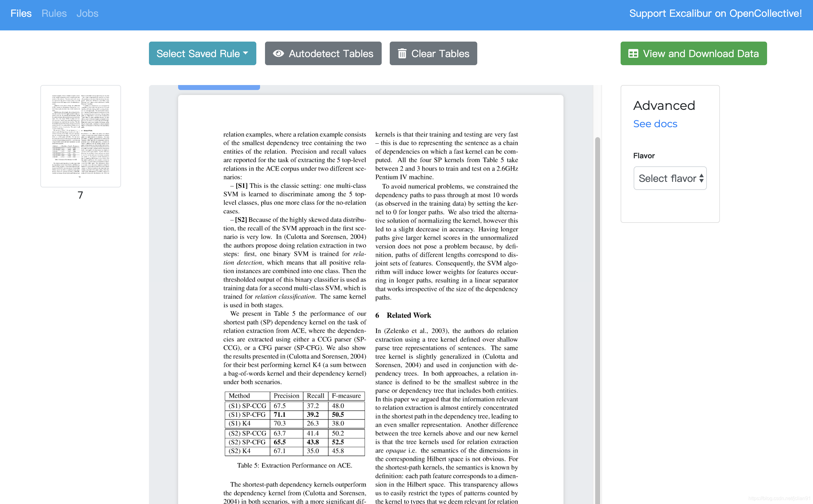Image resolution: width=813 pixels, height=504 pixels.
Task: Click the eye icon in Autodetect Tables
Action: tap(279, 53)
